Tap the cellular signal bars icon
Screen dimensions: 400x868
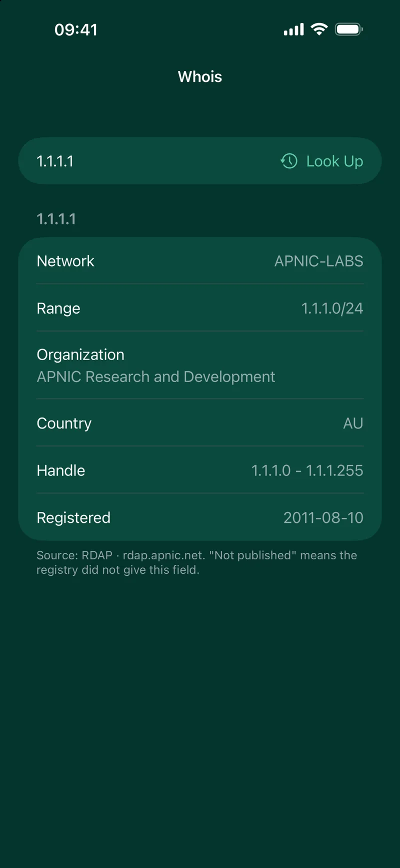pos(293,30)
